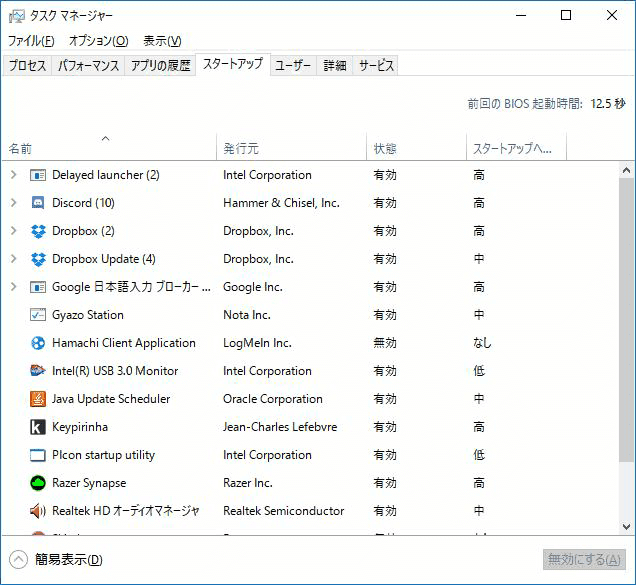Click the BIOS time 12.5 秒 value
The width and height of the screenshot is (636, 585).
(608, 104)
